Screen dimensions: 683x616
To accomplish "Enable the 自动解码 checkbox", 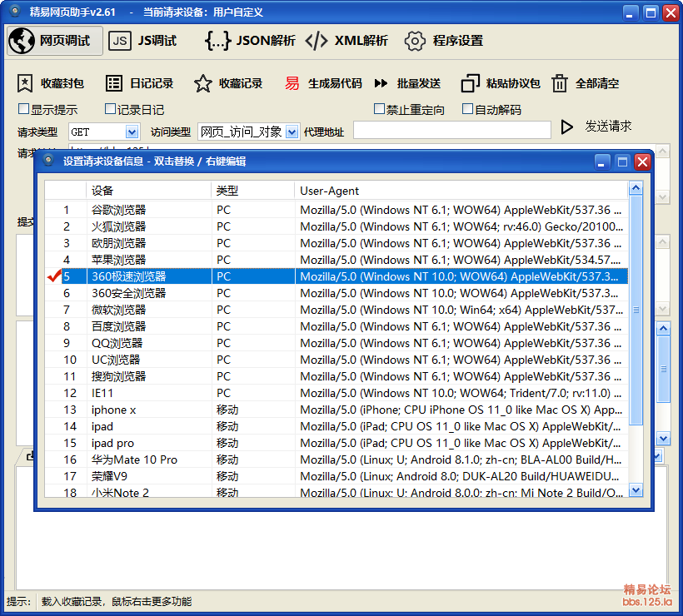I will 467,109.
